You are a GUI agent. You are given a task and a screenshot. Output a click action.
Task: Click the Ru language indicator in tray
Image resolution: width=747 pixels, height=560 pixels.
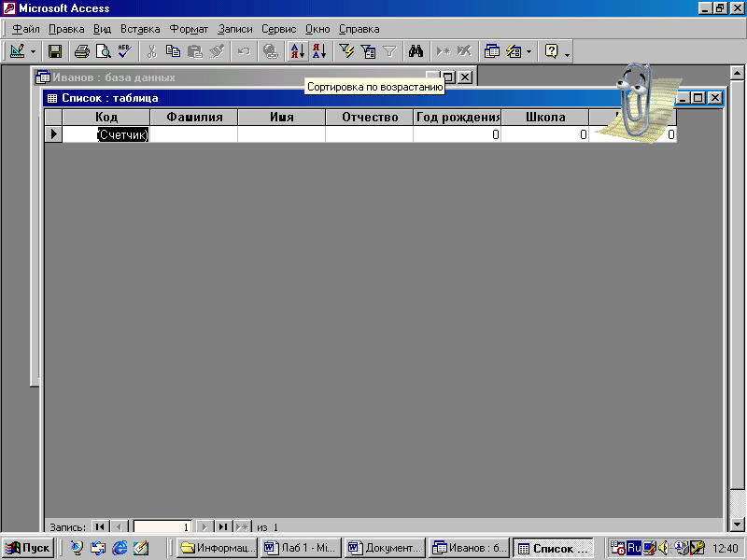(x=634, y=548)
